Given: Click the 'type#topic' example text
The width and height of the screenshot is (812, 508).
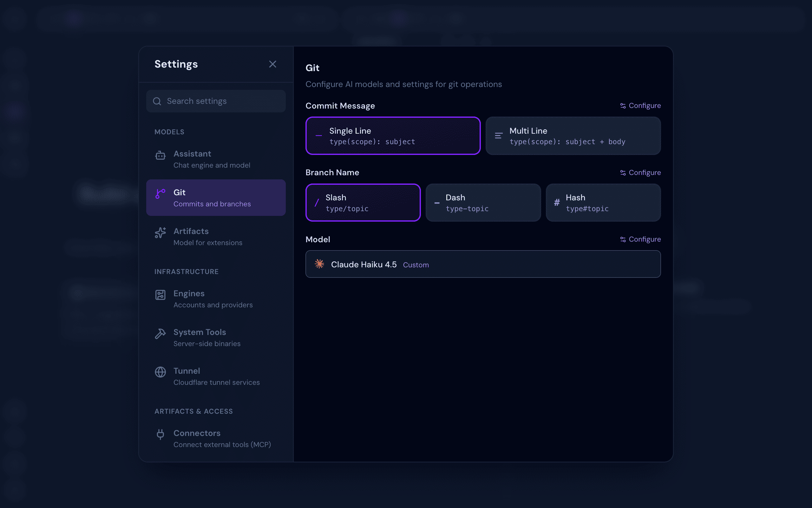Looking at the screenshot, I should [x=587, y=209].
